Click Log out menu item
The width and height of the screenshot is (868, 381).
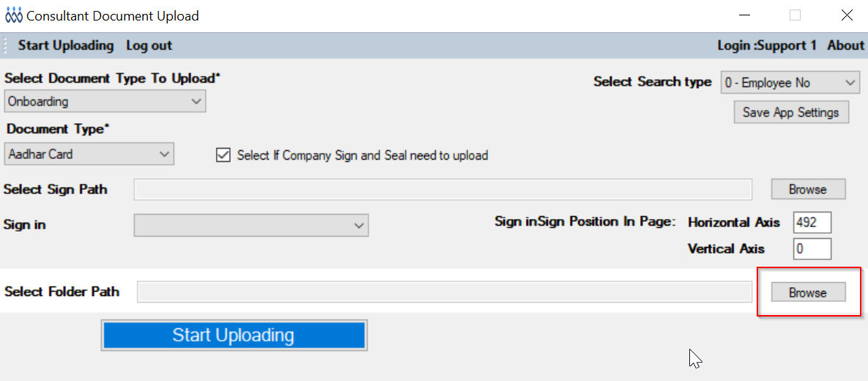pyautogui.click(x=149, y=45)
